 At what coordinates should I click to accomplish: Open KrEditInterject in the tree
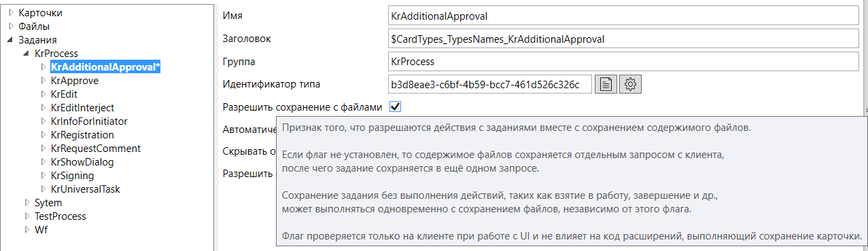tap(82, 108)
